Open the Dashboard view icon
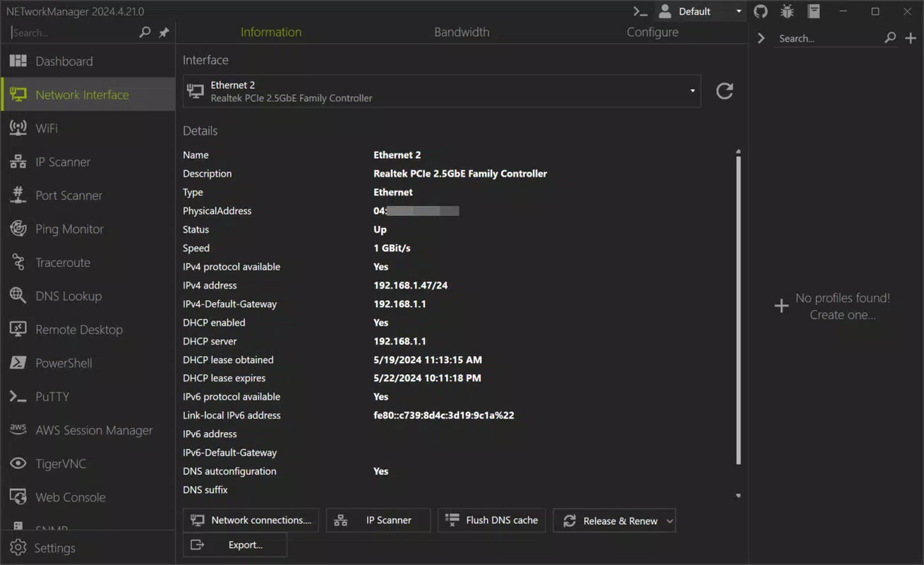The height and width of the screenshot is (565, 924). pyautogui.click(x=18, y=61)
